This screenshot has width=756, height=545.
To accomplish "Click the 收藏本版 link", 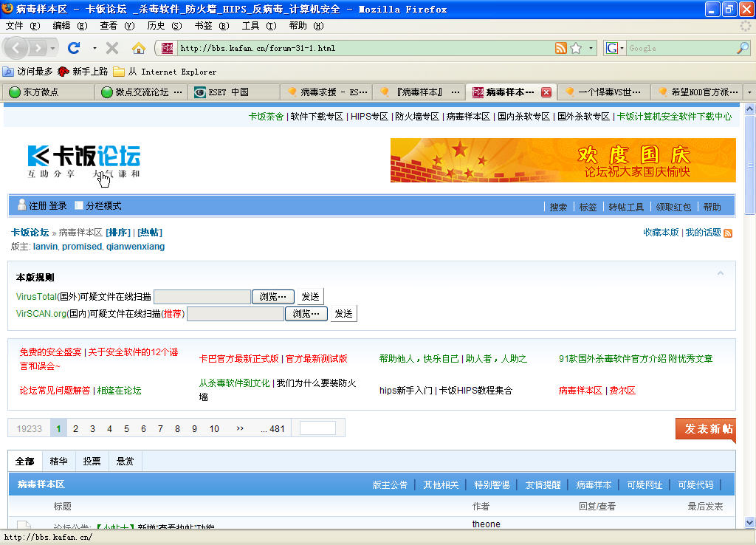I will (661, 233).
